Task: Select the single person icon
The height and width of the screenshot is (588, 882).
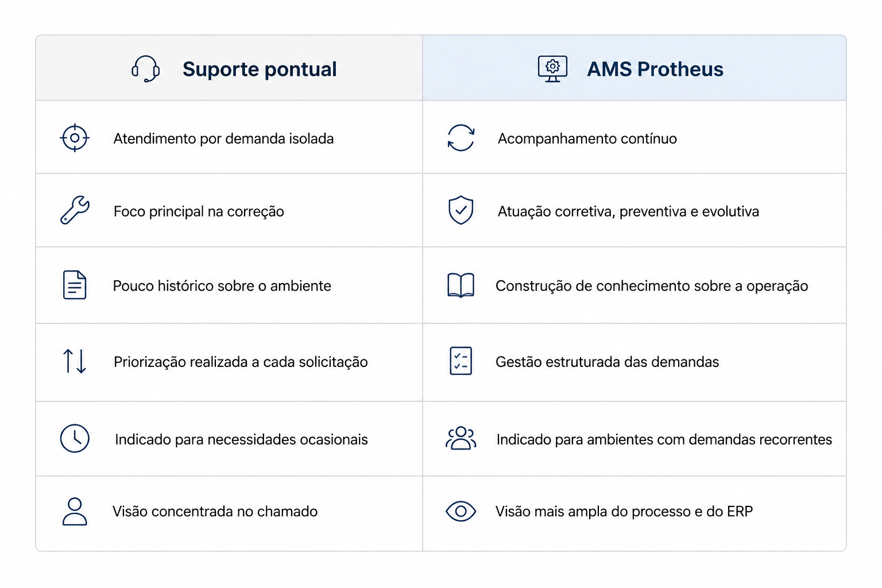Action: pyautogui.click(x=75, y=511)
